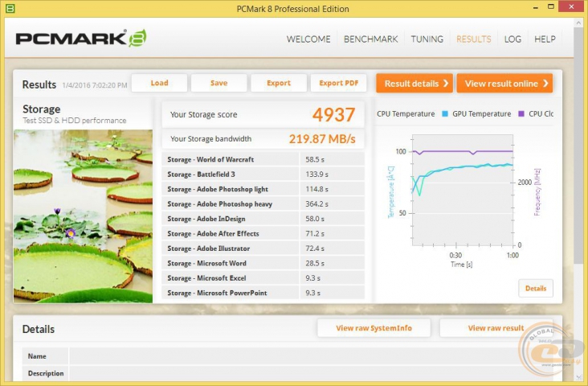Click Export PDF button
Image resolution: width=588 pixels, height=386 pixels.
(x=339, y=83)
